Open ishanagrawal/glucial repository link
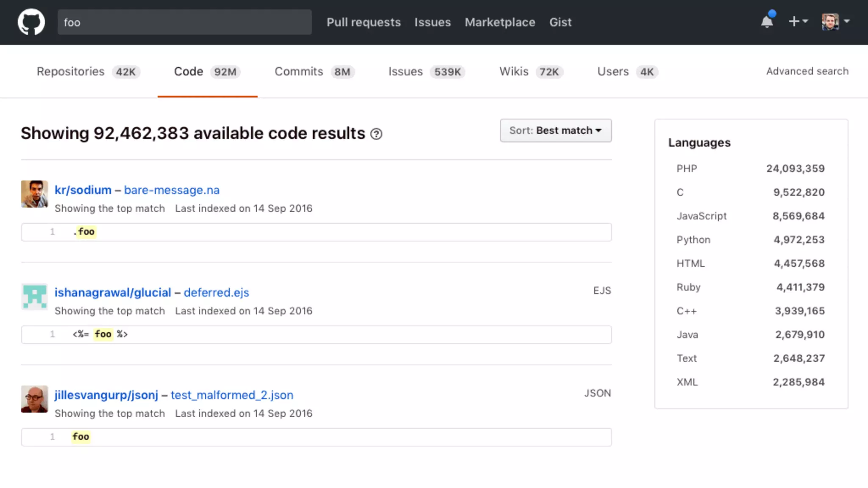Image resolution: width=868 pixels, height=488 pixels. 113,293
